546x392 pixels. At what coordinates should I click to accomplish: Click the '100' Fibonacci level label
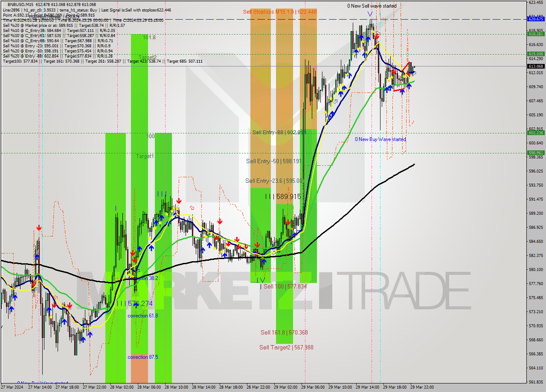pos(151,136)
